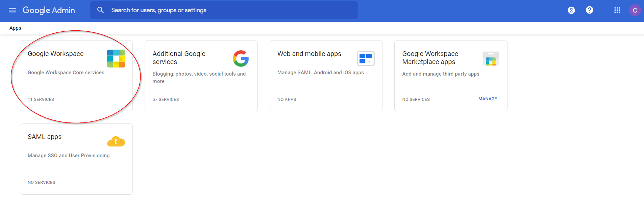Open the Google Workspace card title

point(55,54)
